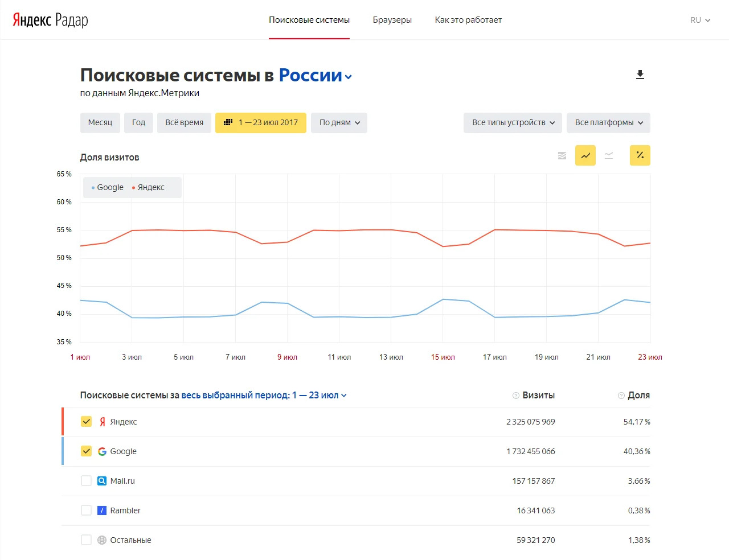Switch to stacked area chart view

562,155
